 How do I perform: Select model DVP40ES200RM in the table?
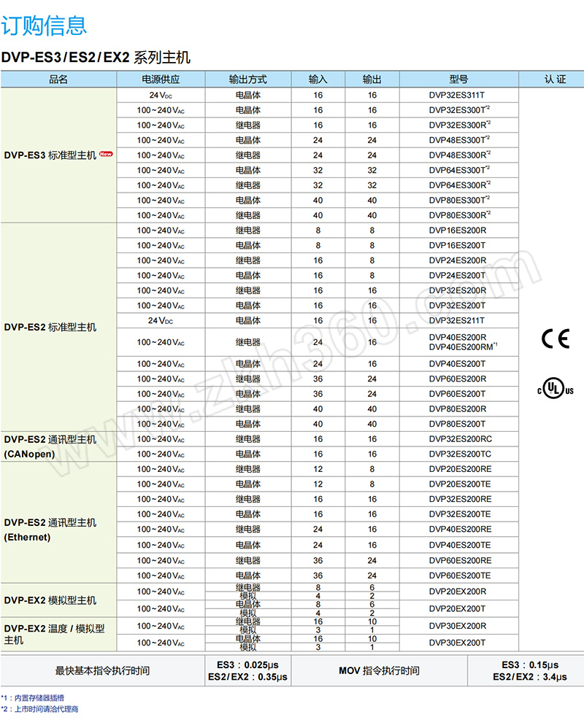(461, 346)
